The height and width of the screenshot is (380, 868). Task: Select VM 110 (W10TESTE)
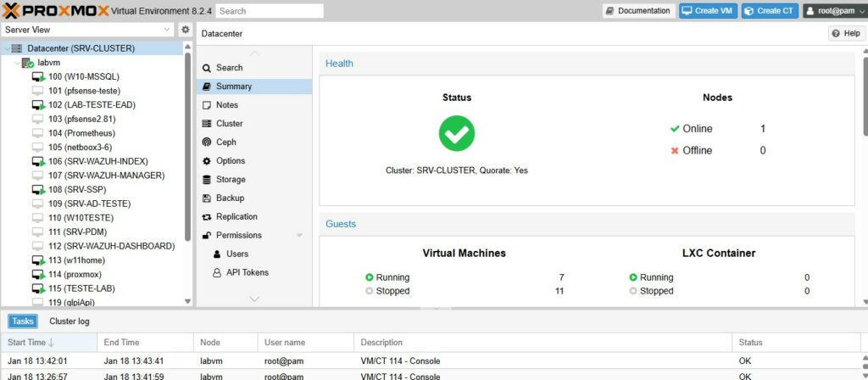81,218
